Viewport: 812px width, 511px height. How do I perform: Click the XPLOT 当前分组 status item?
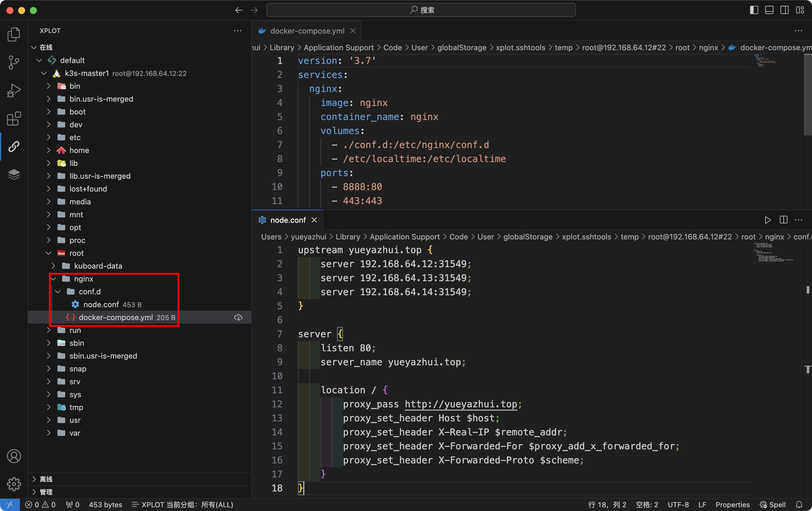point(183,505)
